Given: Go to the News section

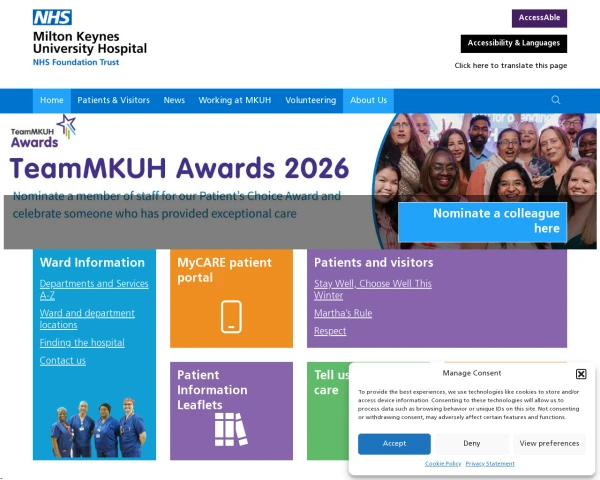Looking at the screenshot, I should (x=174, y=100).
